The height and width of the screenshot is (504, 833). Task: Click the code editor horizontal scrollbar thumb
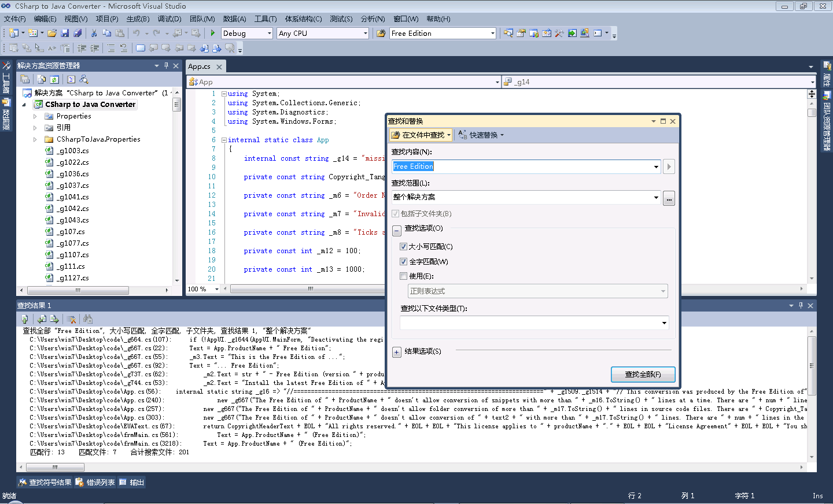311,288
